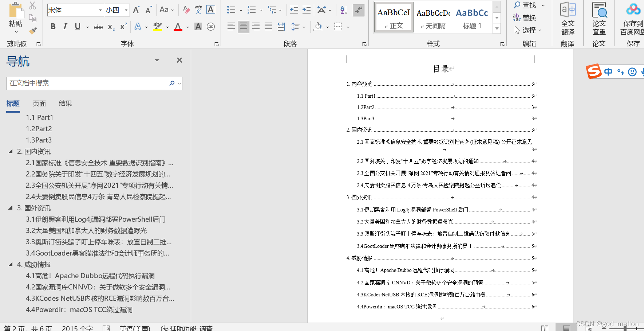
Task: Decrease paragraph indent
Action: 294,10
